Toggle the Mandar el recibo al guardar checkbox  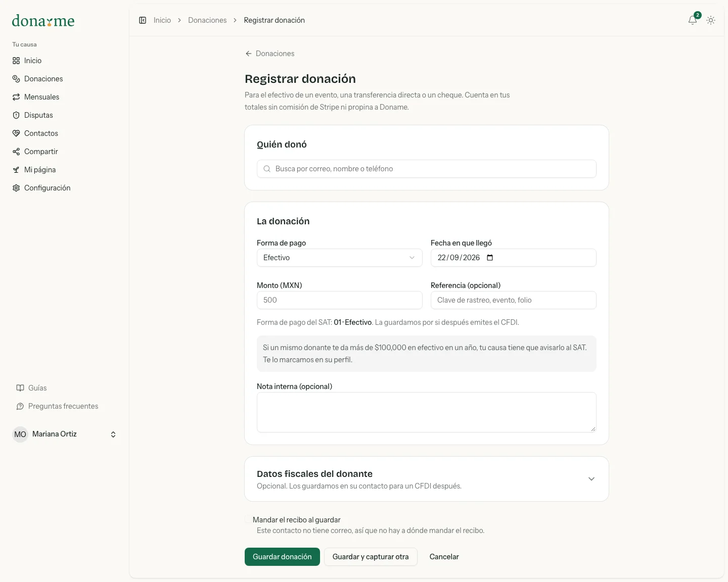tap(248, 519)
